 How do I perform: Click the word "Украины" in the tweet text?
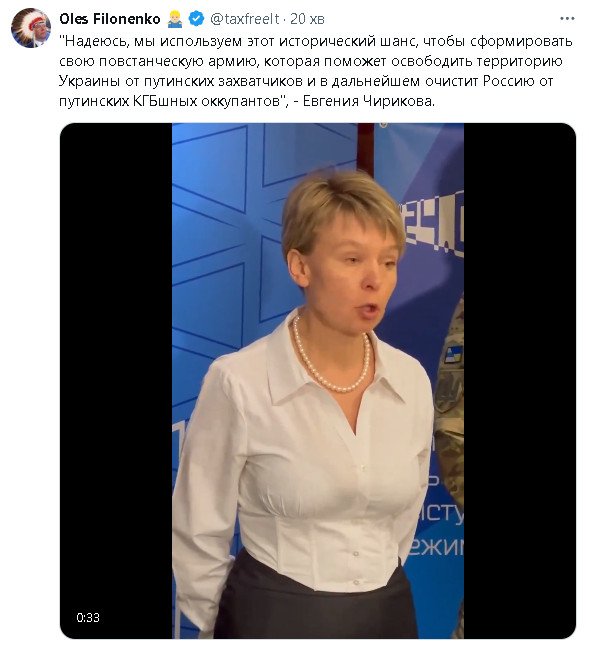[x=90, y=81]
